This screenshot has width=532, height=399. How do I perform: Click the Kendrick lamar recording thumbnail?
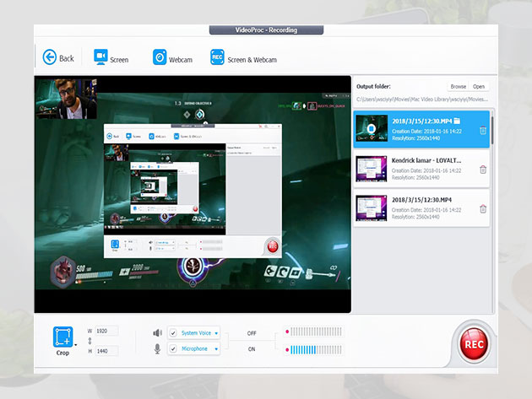(372, 169)
